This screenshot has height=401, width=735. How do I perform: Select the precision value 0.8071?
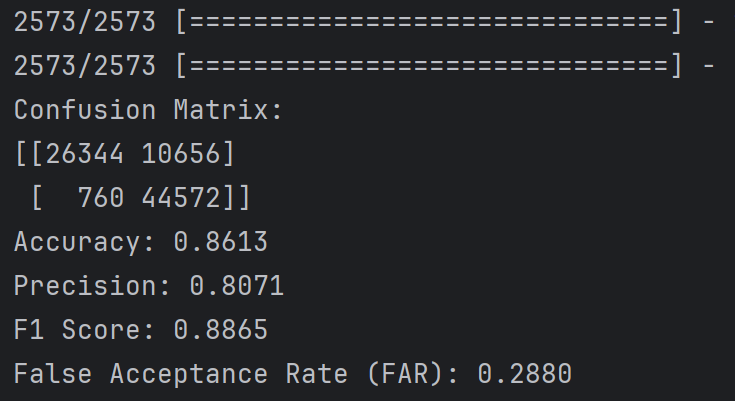coord(237,287)
